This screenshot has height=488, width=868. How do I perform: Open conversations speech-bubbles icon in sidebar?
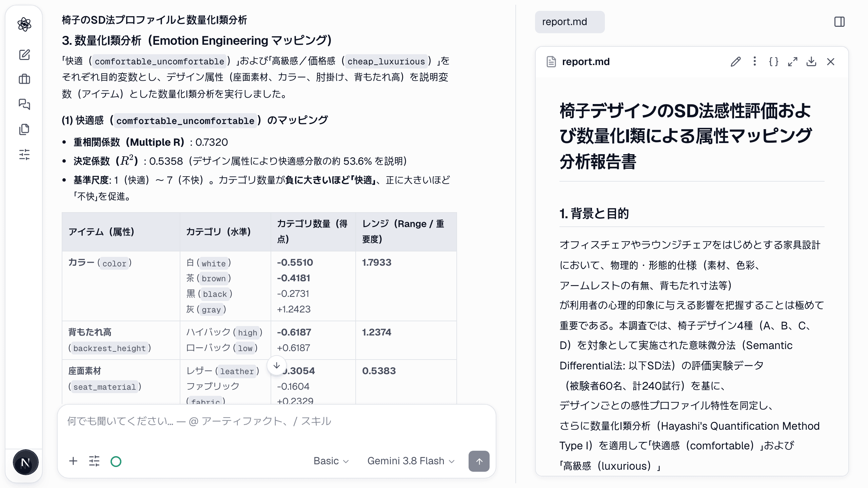24,104
